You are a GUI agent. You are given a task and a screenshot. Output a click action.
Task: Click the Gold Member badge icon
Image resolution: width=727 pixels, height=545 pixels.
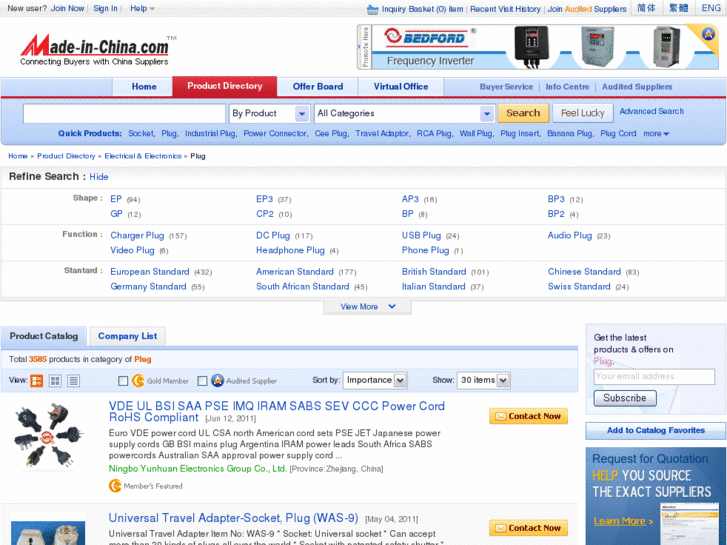[x=138, y=381]
